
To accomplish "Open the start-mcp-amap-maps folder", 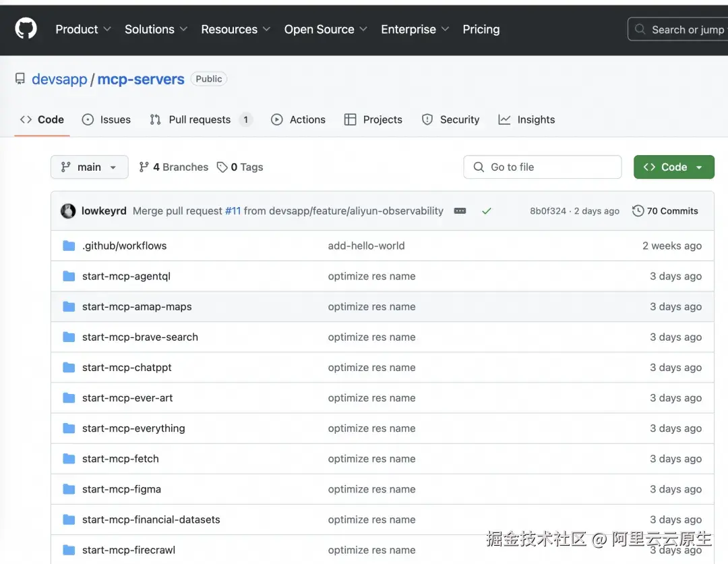I will 137,306.
